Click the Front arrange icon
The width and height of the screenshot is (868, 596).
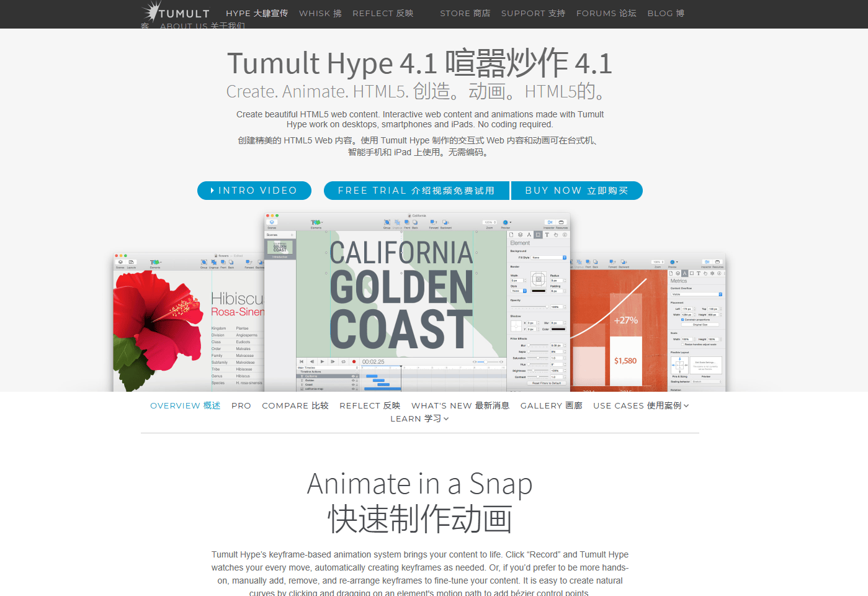[407, 222]
